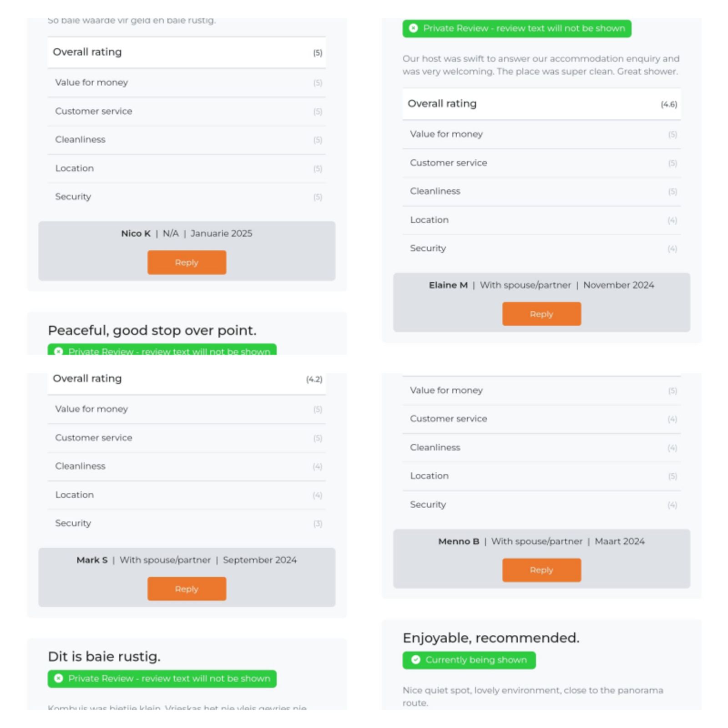Click reviewer name Elaine M
Screen dimensions: 728x728
point(448,285)
